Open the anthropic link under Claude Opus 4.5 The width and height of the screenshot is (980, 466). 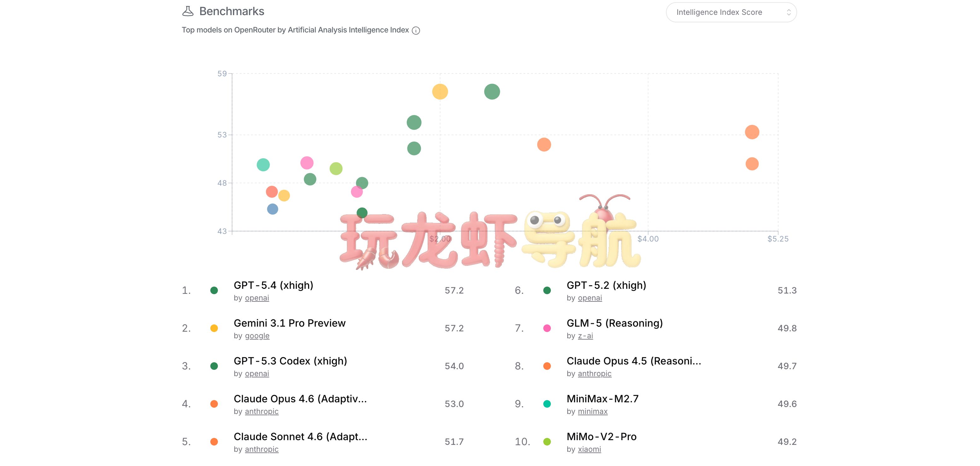(595, 374)
